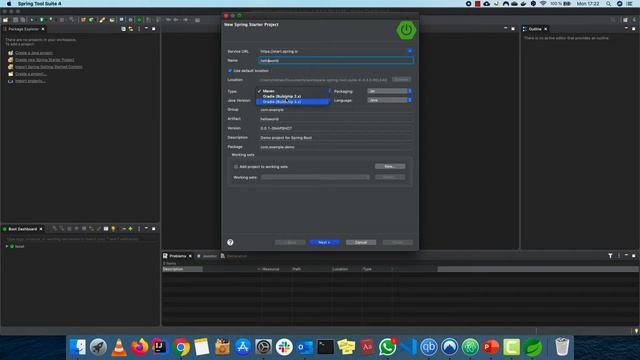
Task: Click the Create a Java project link
Action: 33,53
